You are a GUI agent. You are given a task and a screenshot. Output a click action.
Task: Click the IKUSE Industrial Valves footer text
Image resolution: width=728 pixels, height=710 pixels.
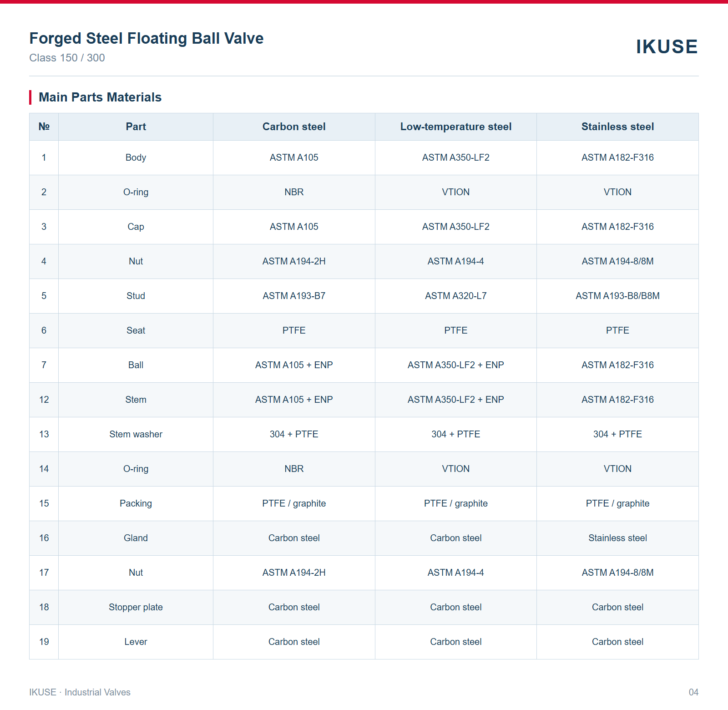80,692
